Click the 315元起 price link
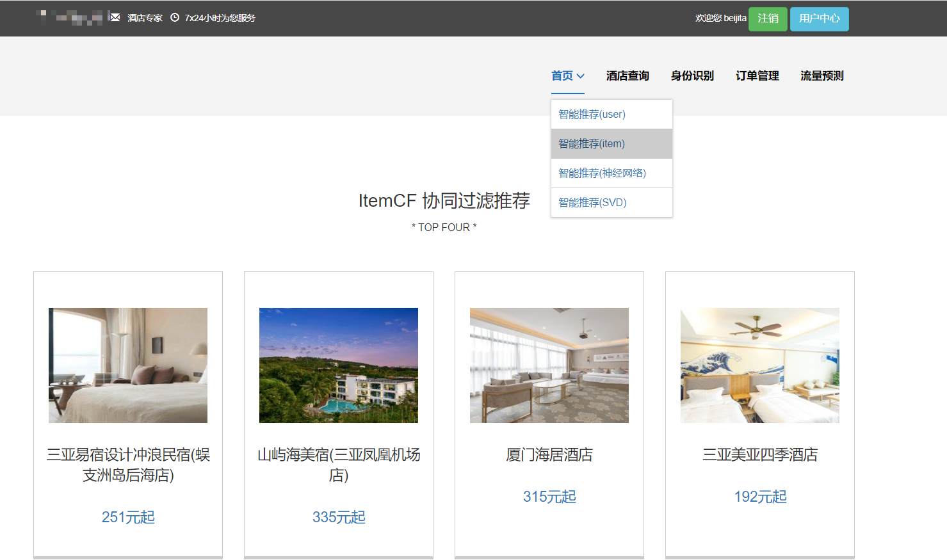This screenshot has width=947, height=560. [549, 497]
